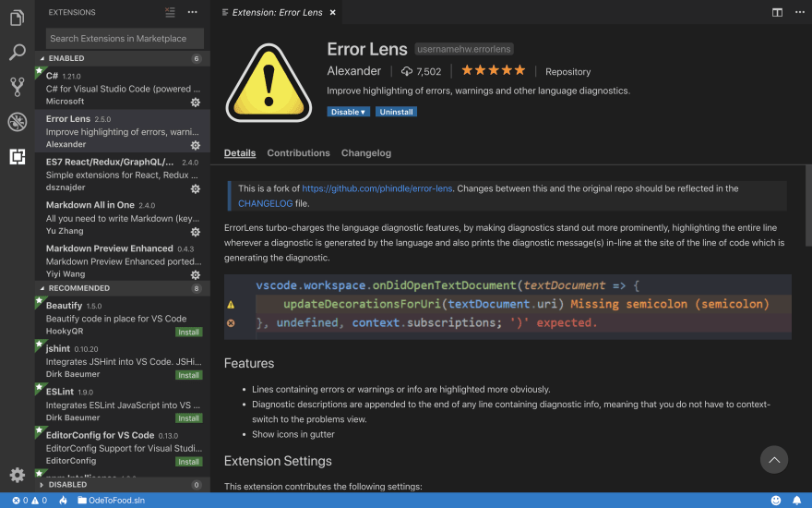Open Extensions panel more actions menu
Screen dimensions: 812x508
pos(192,12)
